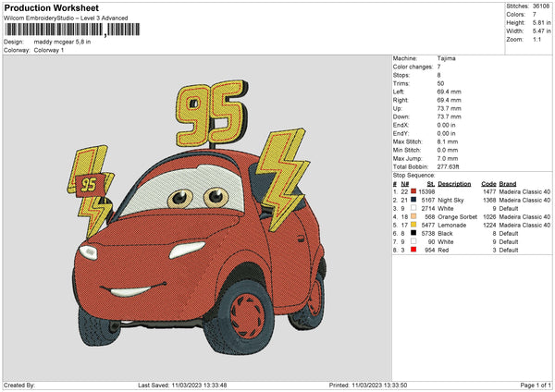The height and width of the screenshot is (392, 555).
Task: Click the 'Lemonade' description text
Action: click(x=452, y=225)
